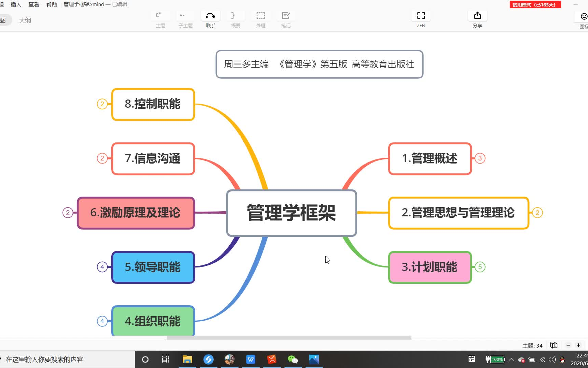Select the 8.控制职能 topic node
588x368 pixels.
coord(153,104)
